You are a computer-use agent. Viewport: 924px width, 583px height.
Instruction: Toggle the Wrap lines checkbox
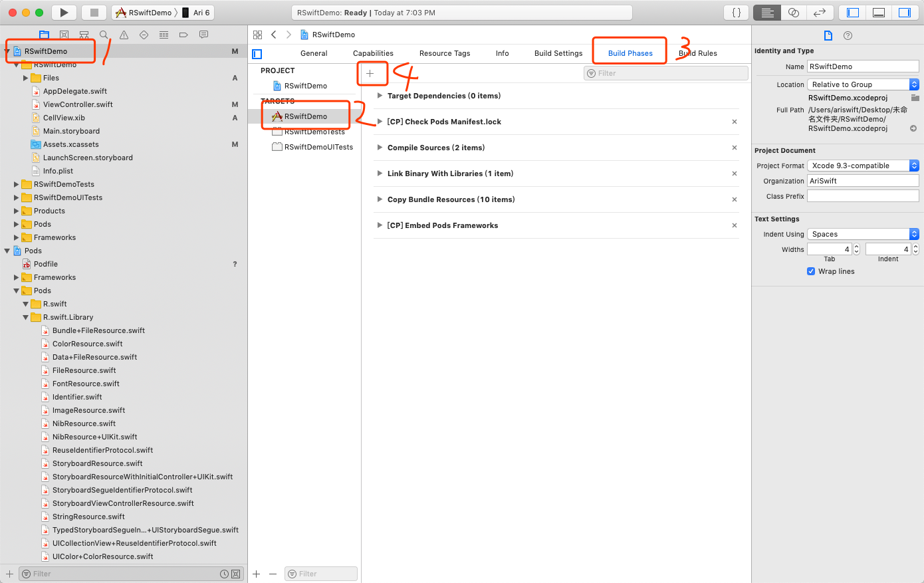coord(811,271)
